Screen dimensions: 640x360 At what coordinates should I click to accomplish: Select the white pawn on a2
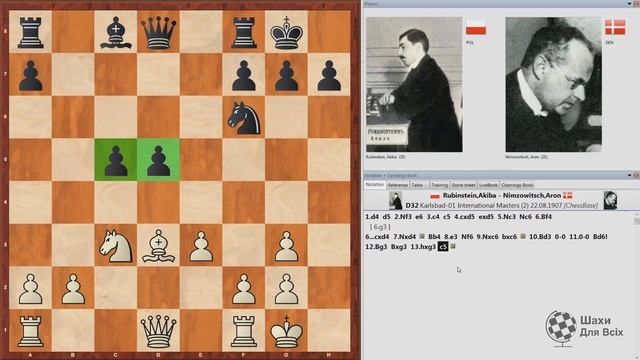point(31,289)
